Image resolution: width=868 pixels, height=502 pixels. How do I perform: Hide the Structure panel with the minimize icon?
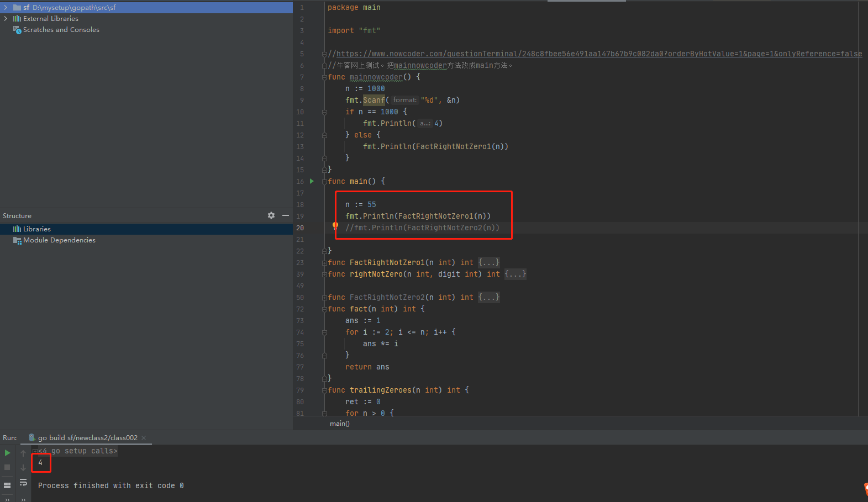286,215
